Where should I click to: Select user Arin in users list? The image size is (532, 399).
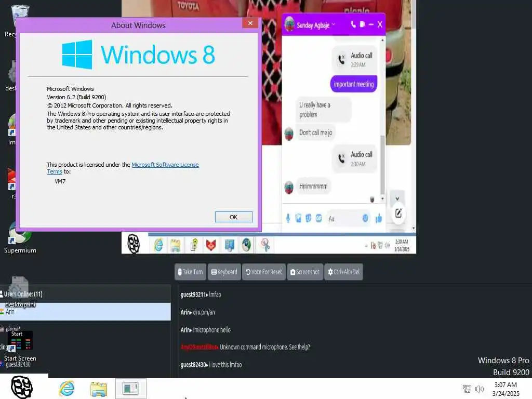click(x=85, y=312)
